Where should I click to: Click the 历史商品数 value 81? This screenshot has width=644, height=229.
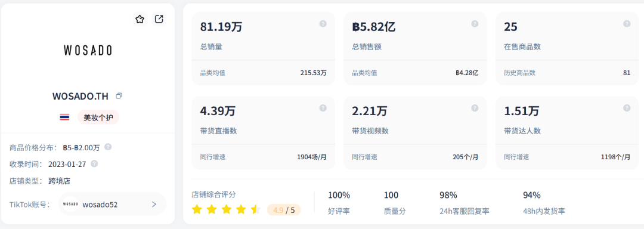[x=627, y=73]
